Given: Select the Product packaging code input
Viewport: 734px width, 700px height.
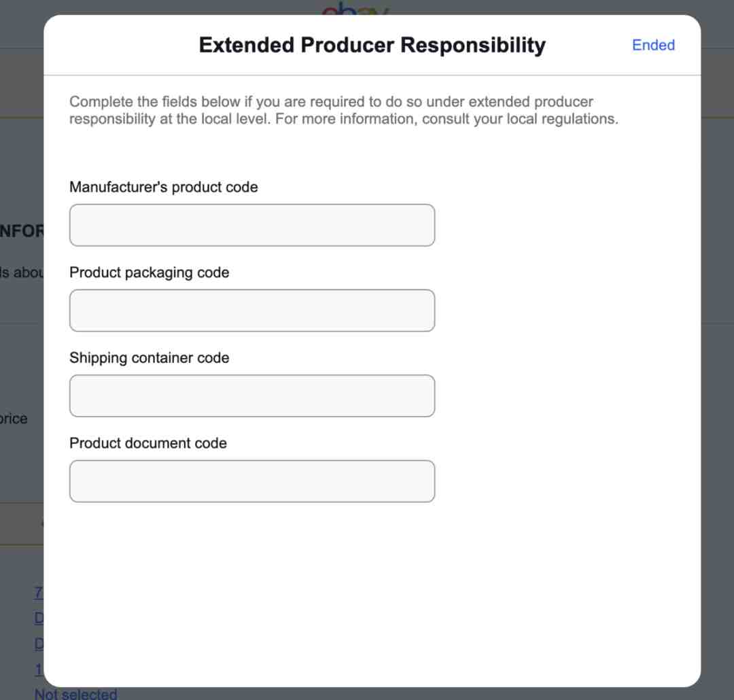Looking at the screenshot, I should [x=252, y=311].
